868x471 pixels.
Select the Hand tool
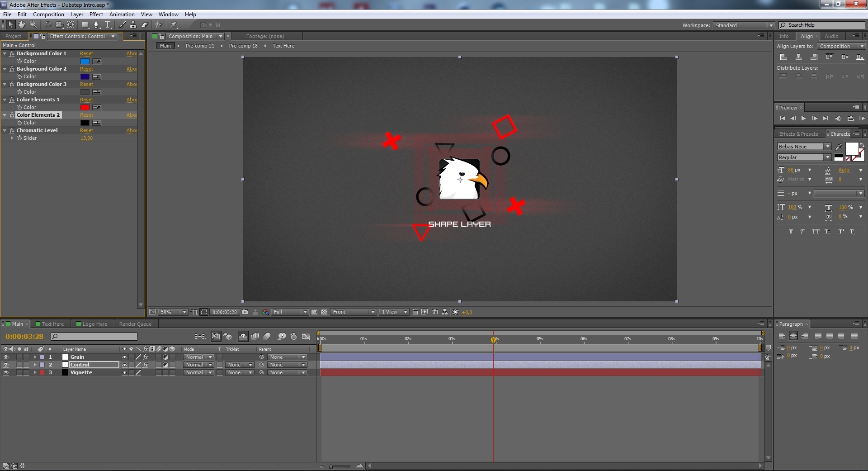(x=21, y=25)
